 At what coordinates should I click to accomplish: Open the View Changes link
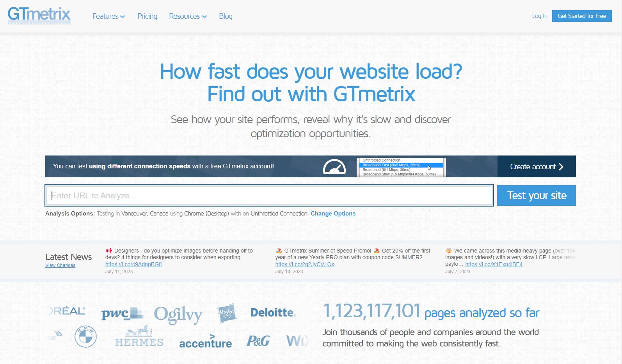(60, 265)
